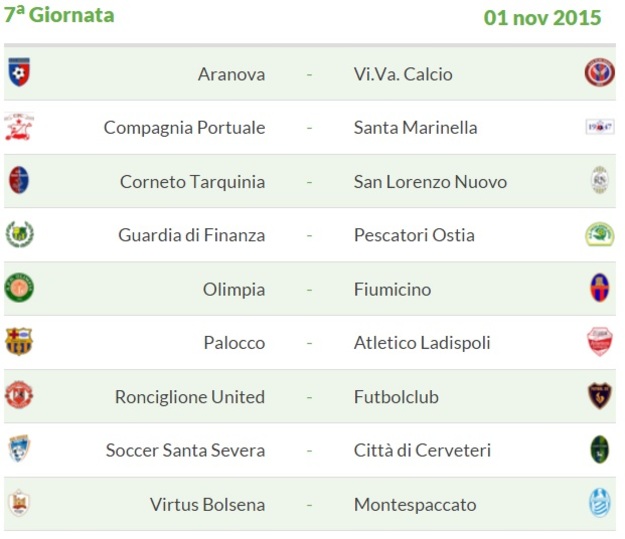Click the Soccer Santa Severa name
The width and height of the screenshot is (625, 539).
coord(185,450)
